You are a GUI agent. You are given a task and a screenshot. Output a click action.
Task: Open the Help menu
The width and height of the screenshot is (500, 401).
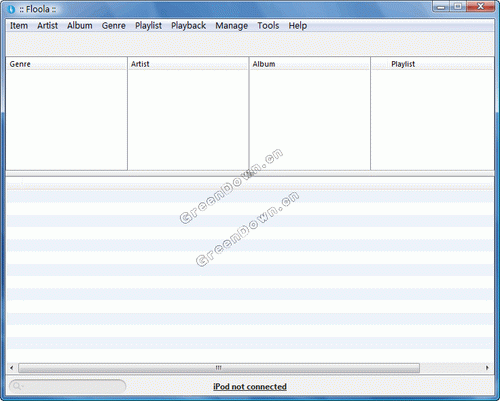(298, 26)
